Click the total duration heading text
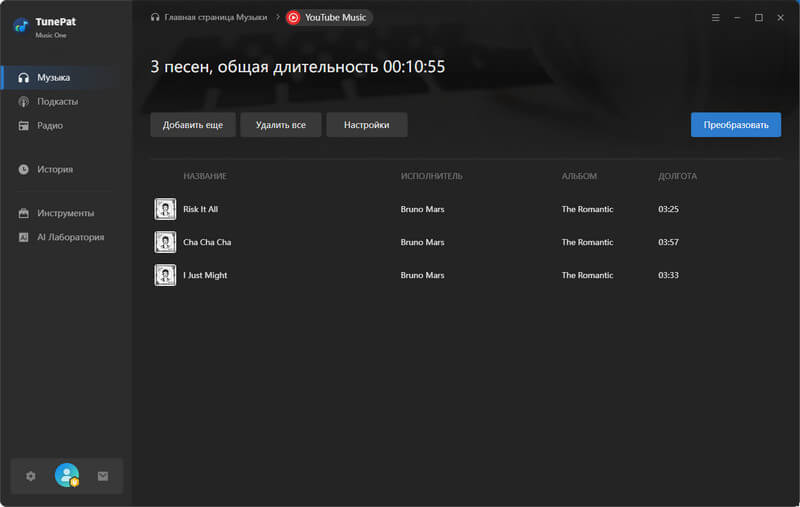This screenshot has height=507, width=800. click(297, 67)
